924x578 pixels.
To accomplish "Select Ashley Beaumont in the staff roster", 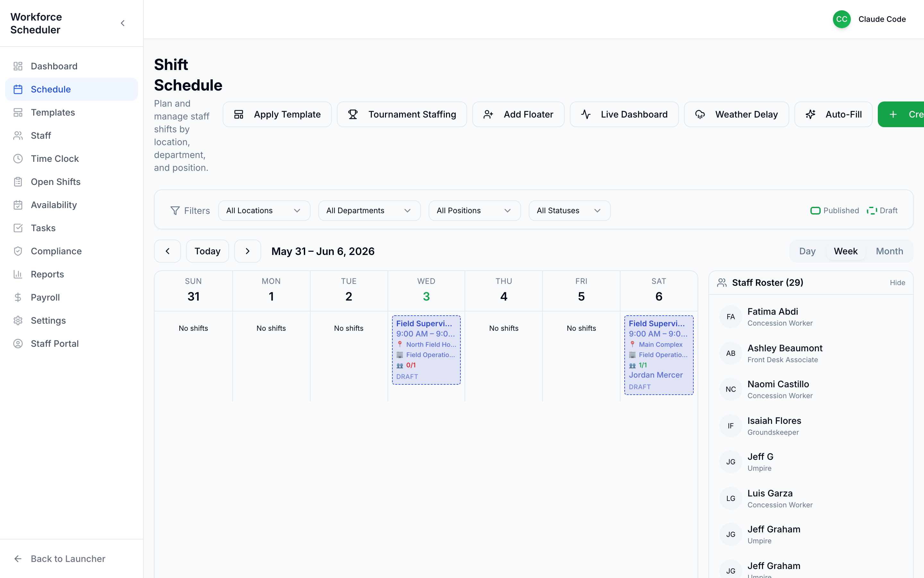I will pos(811,353).
